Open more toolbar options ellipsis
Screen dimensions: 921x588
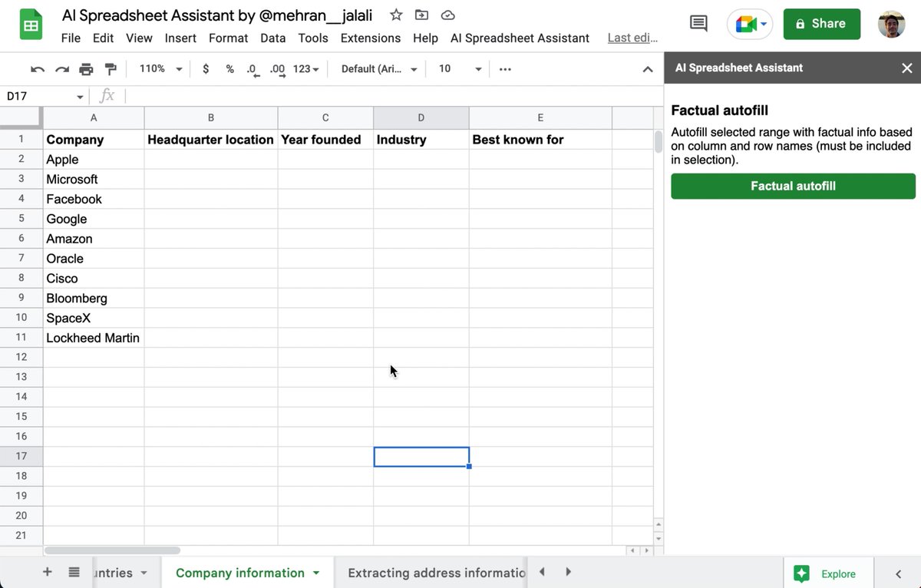coord(505,69)
